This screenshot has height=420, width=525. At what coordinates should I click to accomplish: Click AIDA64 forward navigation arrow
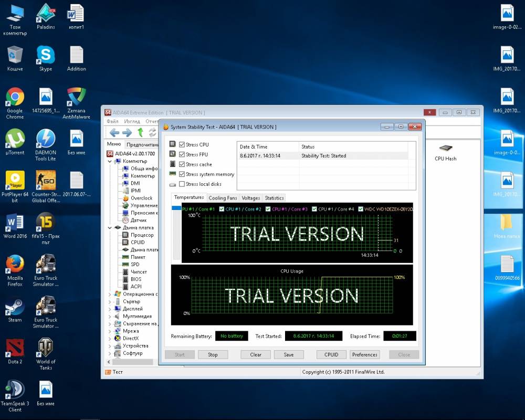point(127,133)
